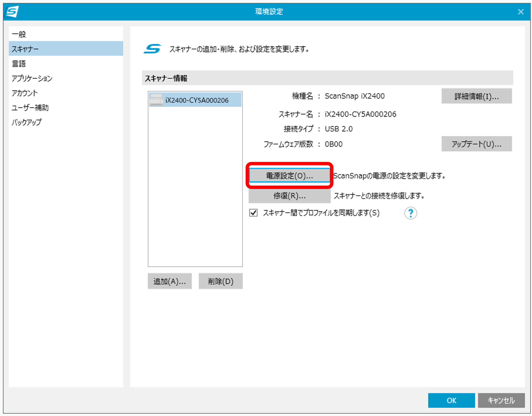Open the ユーザー補助 settings section

click(x=30, y=108)
